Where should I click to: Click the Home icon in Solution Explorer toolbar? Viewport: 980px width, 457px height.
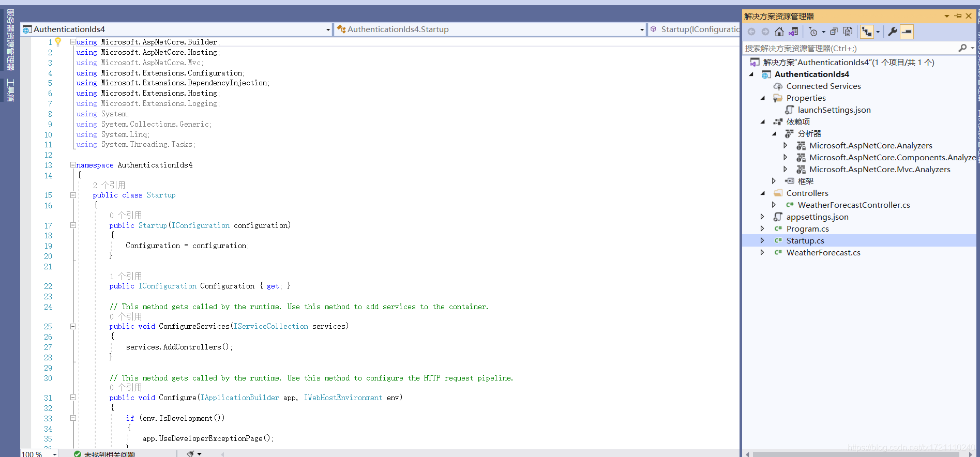coord(779,32)
